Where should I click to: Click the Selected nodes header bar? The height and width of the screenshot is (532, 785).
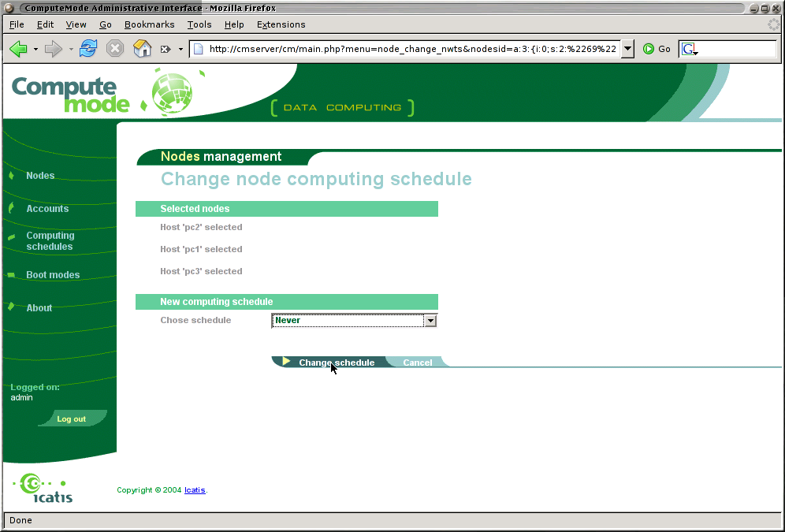tap(287, 209)
